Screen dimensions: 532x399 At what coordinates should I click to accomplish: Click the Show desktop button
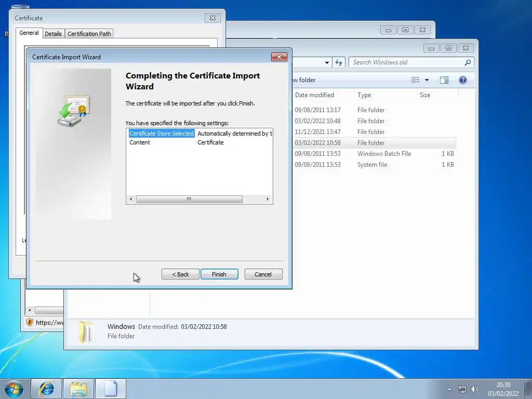click(x=528, y=389)
